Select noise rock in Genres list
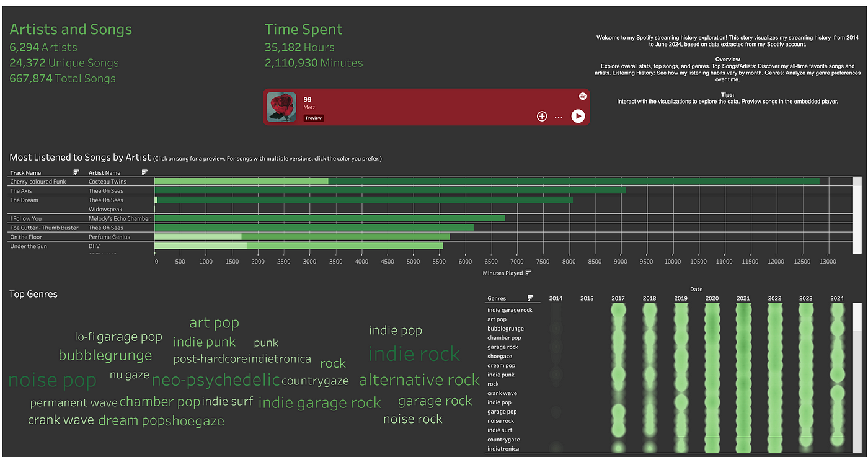 tap(500, 421)
